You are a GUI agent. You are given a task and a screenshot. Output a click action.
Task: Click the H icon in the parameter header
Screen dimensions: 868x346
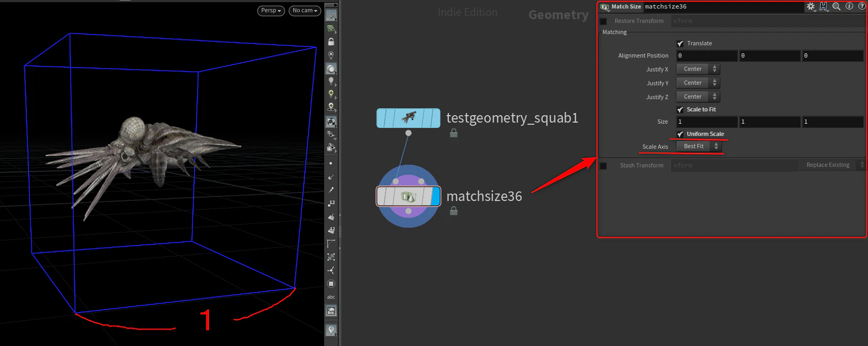pyautogui.click(x=824, y=6)
